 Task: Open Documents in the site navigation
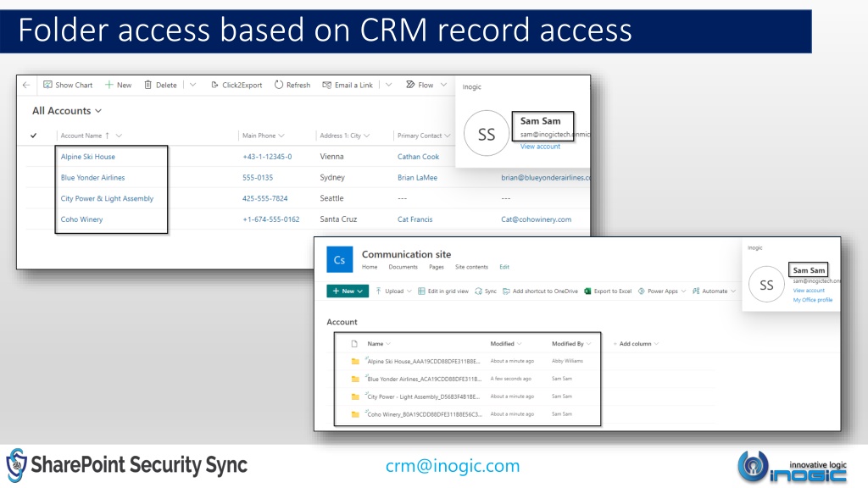coord(403,267)
